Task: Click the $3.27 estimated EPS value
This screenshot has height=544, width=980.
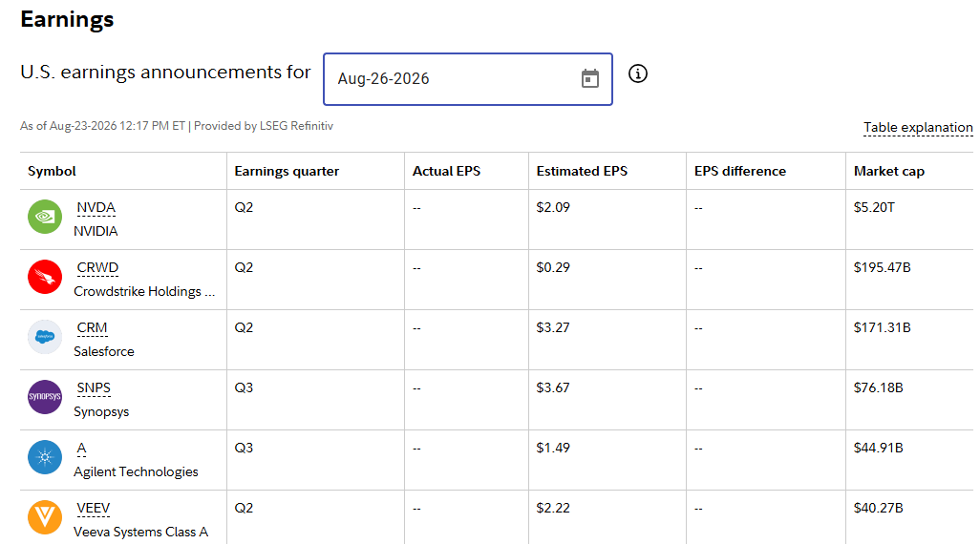Action: tap(553, 327)
